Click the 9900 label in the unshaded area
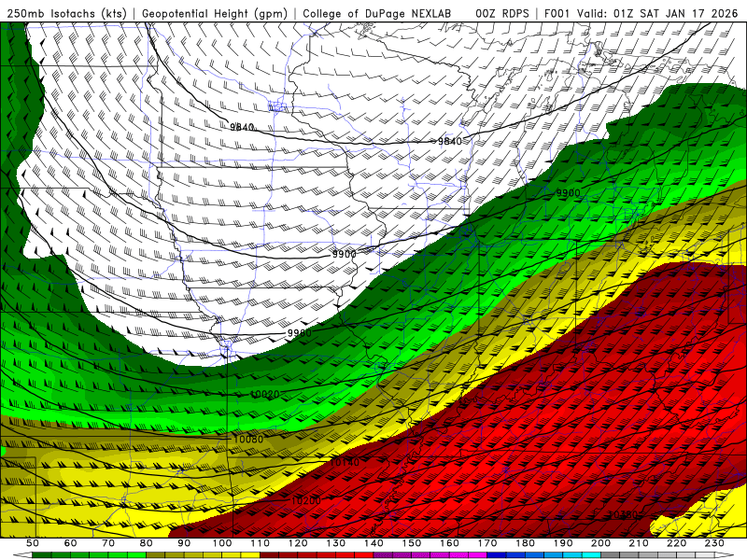The image size is (747, 560). coord(344,254)
